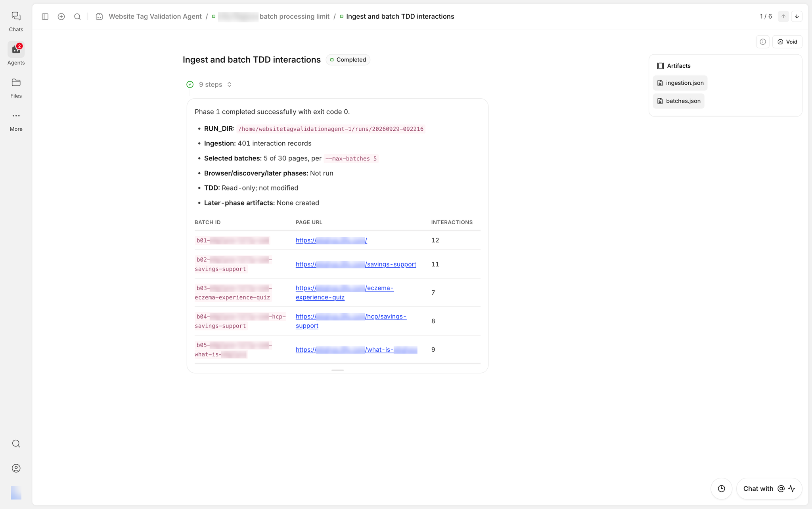Viewport: 812px width, 509px height.
Task: Open the user account icon
Action: coord(16,468)
